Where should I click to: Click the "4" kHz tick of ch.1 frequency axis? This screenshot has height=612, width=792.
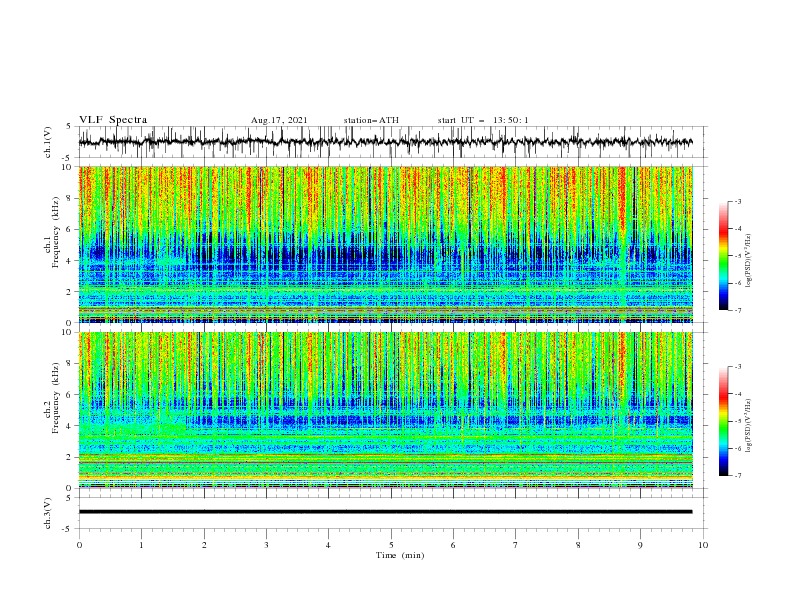click(68, 261)
